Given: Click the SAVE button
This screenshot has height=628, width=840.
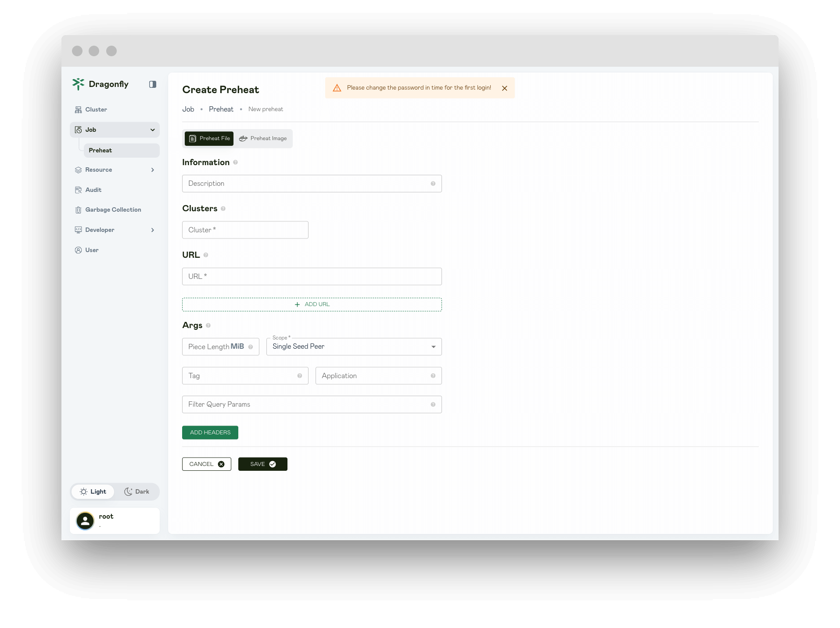Looking at the screenshot, I should click(263, 464).
